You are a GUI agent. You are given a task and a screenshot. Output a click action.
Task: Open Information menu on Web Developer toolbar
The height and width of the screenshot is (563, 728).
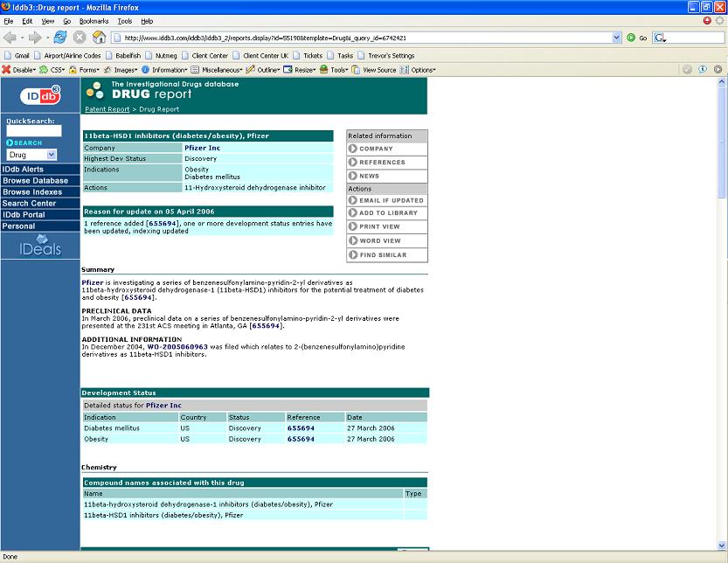(164, 70)
